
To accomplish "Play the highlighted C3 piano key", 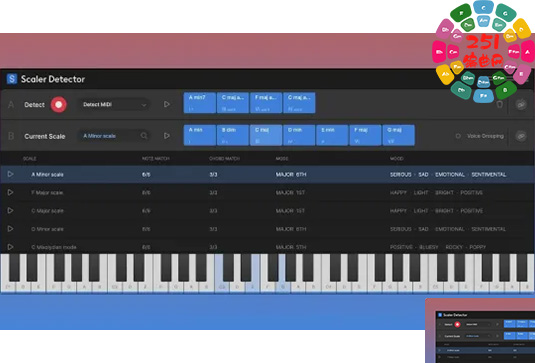I will [x=222, y=287].
